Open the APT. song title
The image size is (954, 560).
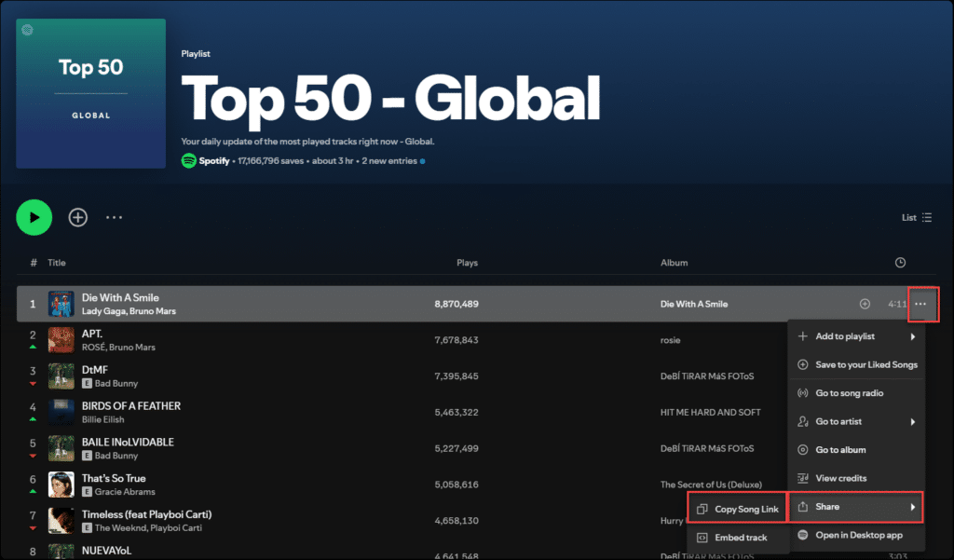pos(92,334)
